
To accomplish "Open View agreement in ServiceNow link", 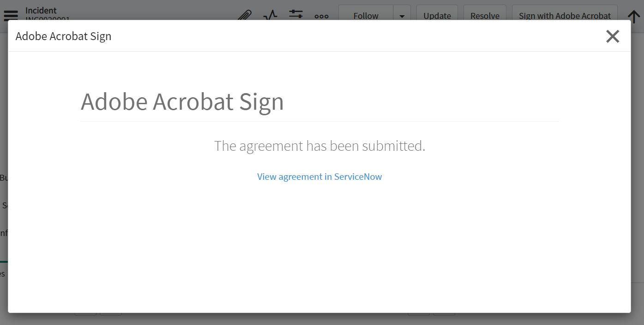I will point(319,177).
